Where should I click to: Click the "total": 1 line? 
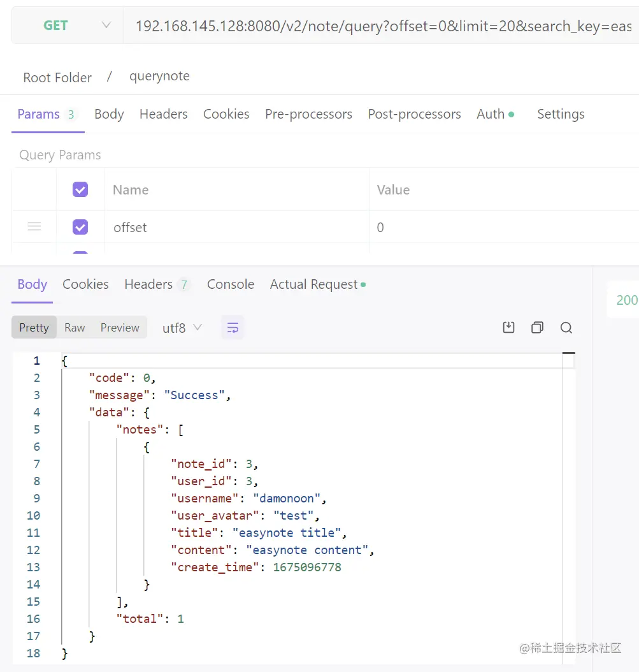tap(150, 619)
